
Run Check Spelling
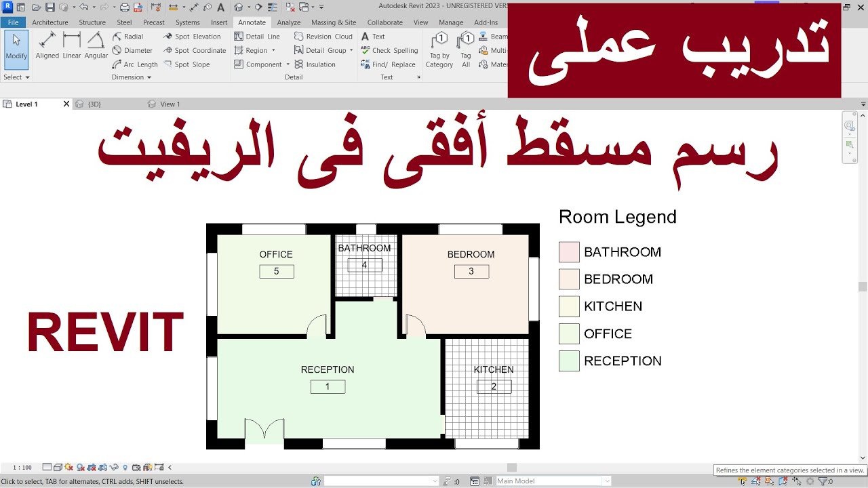[x=389, y=50]
